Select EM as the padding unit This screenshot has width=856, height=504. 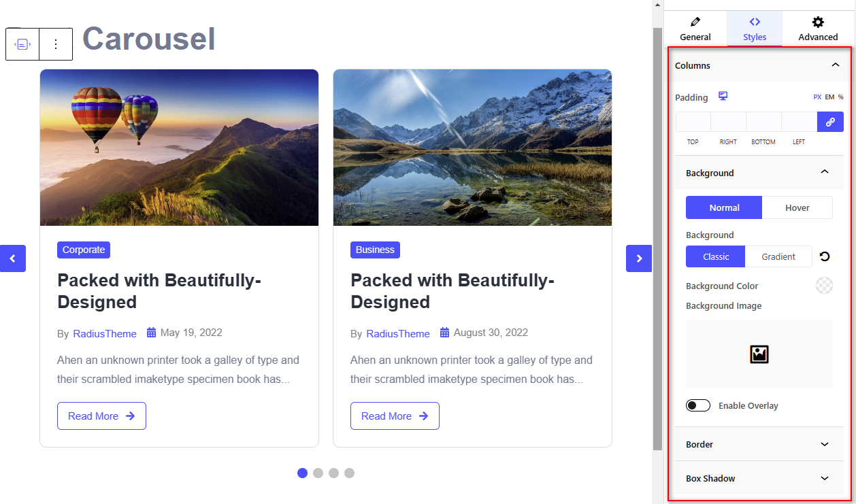click(829, 97)
